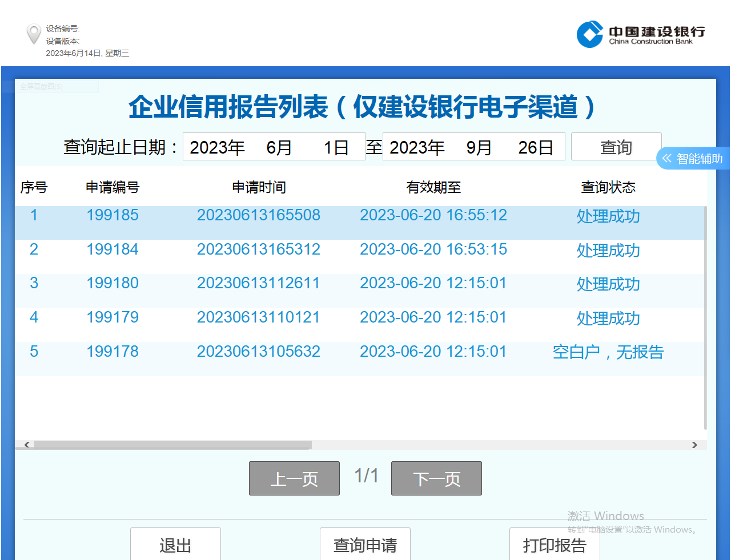
Task: Go to next page with 下一页
Action: [x=436, y=478]
